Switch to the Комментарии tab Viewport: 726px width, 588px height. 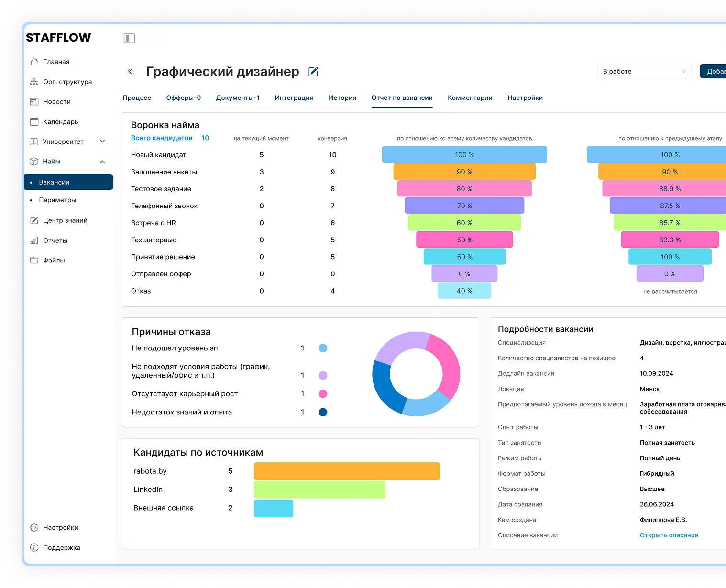(470, 98)
